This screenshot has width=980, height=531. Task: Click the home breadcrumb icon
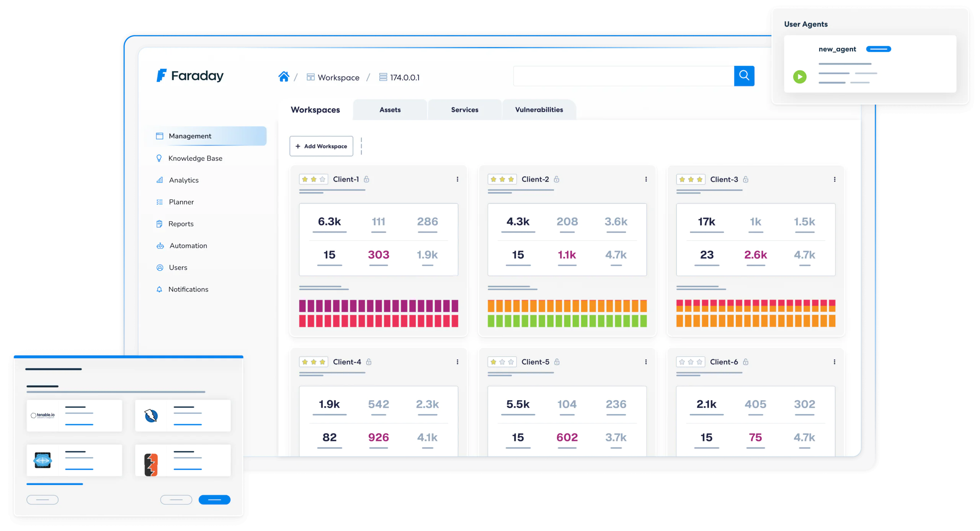pos(284,77)
